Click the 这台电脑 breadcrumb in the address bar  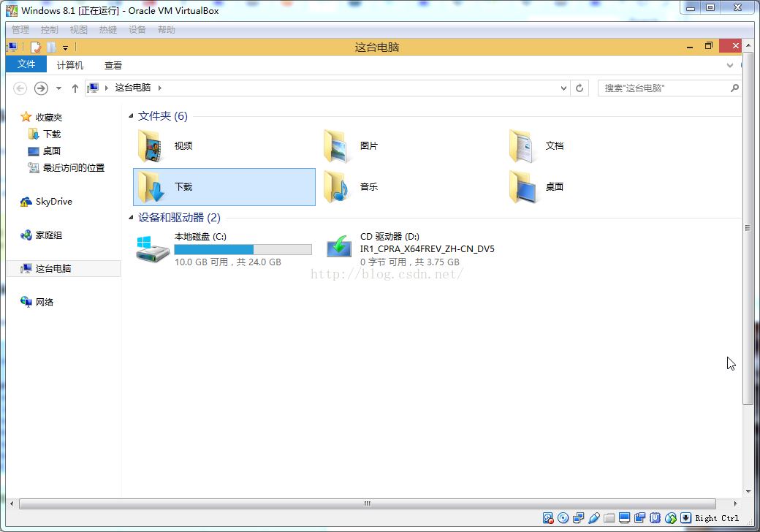click(133, 88)
